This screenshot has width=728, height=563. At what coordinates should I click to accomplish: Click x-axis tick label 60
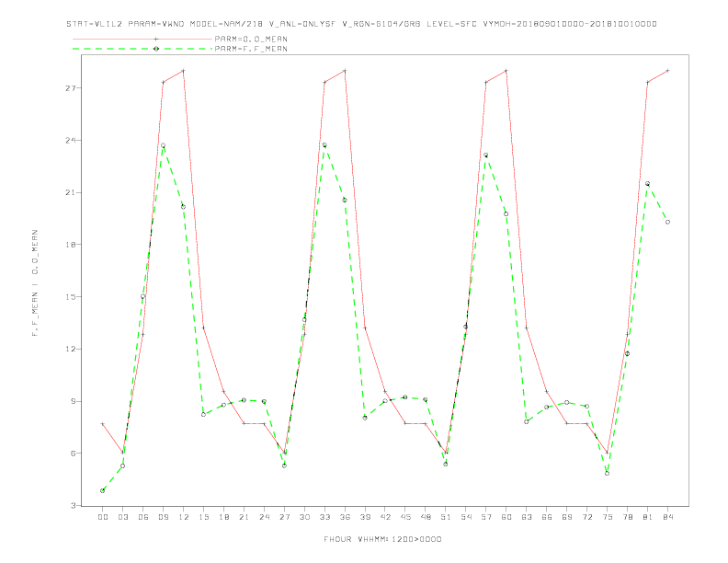click(x=506, y=517)
